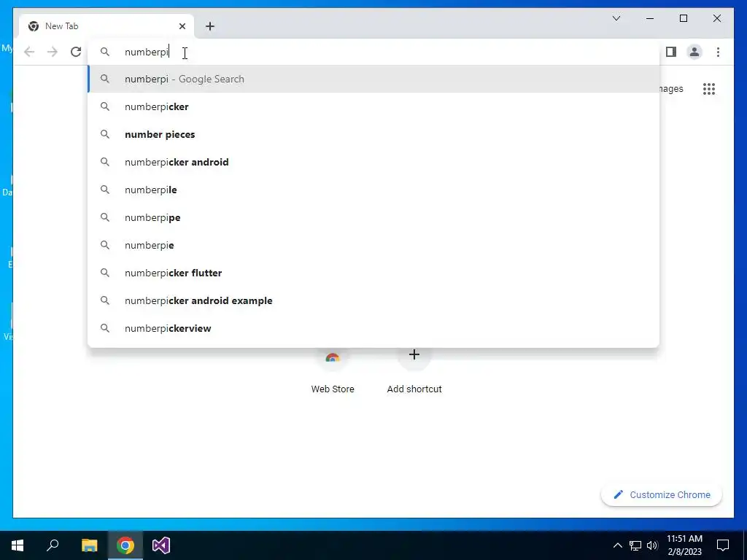Open the taskbar clock and date
Image resolution: width=747 pixels, height=560 pixels.
click(x=684, y=545)
